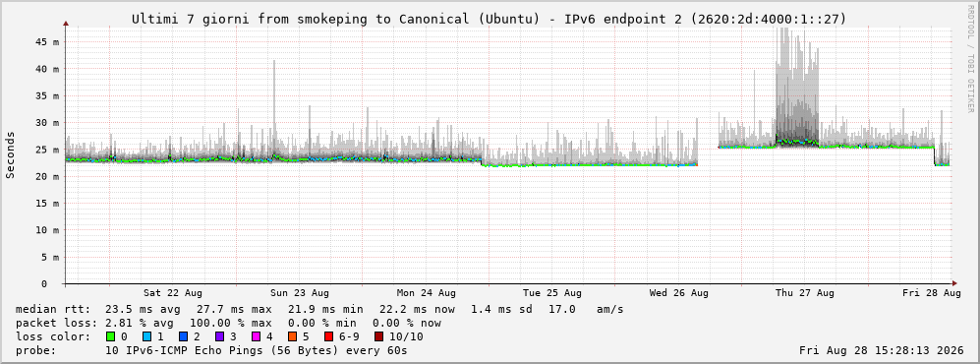Click the purple loss color 3 swatch
The height and width of the screenshot is (364, 980).
point(219,337)
